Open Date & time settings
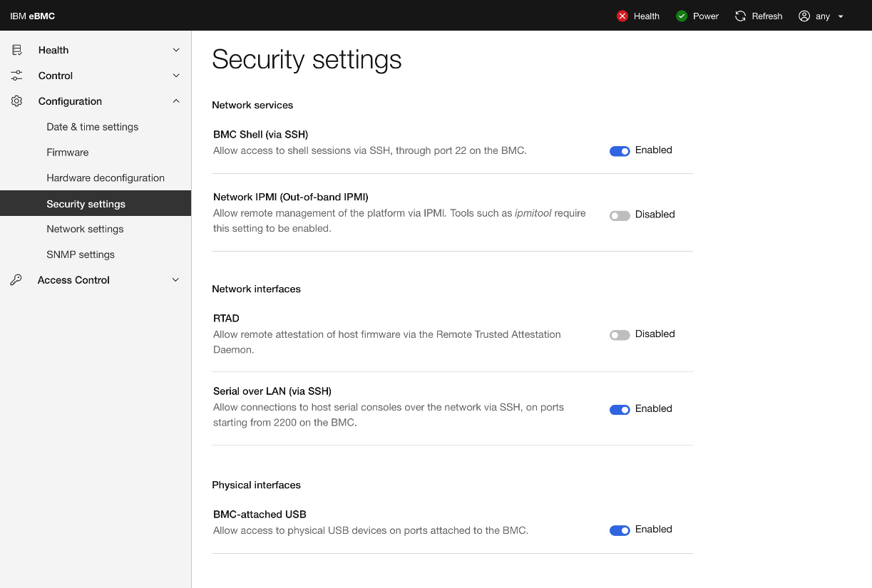Viewport: 872px width, 588px height. (x=92, y=126)
